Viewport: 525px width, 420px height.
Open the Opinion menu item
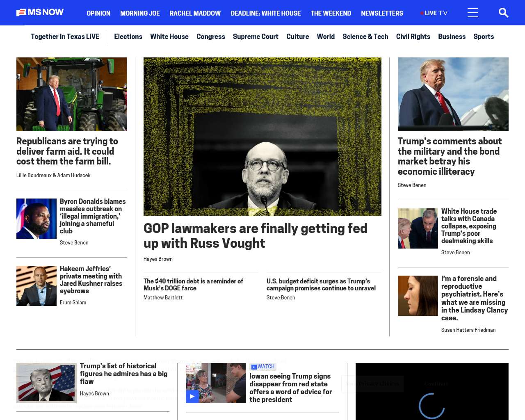(98, 13)
